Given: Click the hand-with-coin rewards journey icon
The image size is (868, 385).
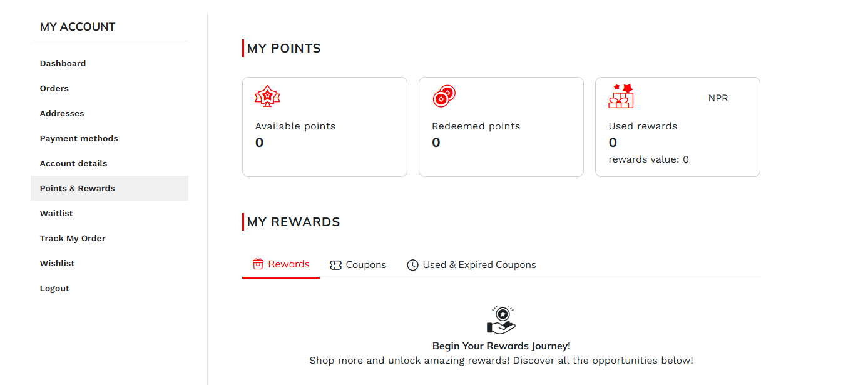Looking at the screenshot, I should click(x=501, y=320).
